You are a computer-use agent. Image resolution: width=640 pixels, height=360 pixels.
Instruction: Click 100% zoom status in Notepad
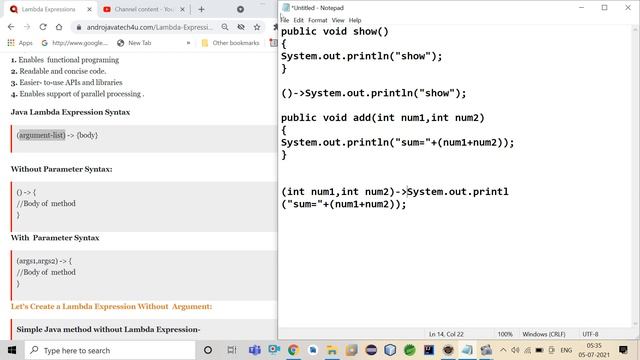(505, 334)
